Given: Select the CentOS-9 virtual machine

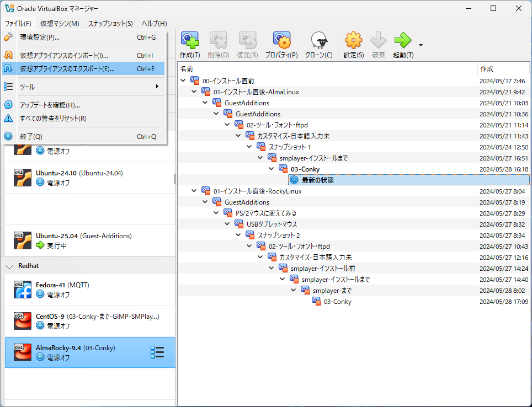Looking at the screenshot, I should 90,321.
